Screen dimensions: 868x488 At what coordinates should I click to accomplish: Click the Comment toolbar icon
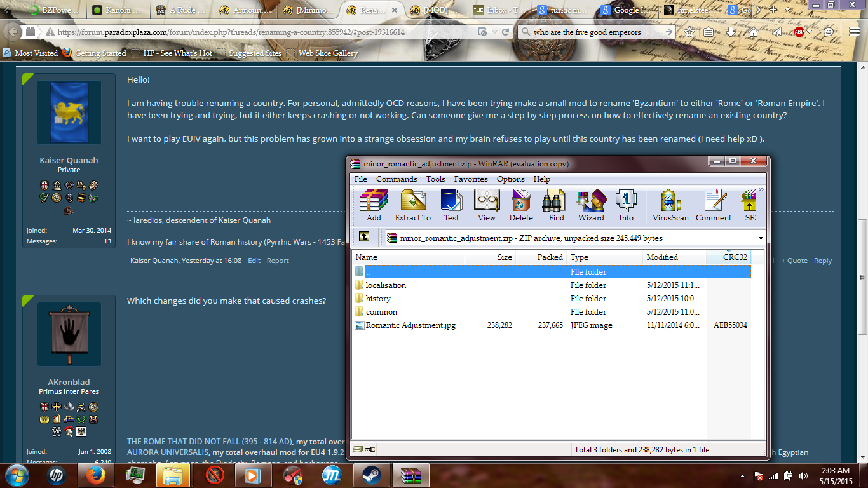pyautogui.click(x=714, y=206)
